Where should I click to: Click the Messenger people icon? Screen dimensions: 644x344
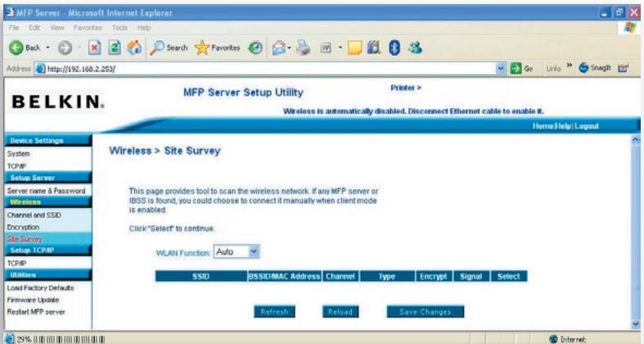415,48
